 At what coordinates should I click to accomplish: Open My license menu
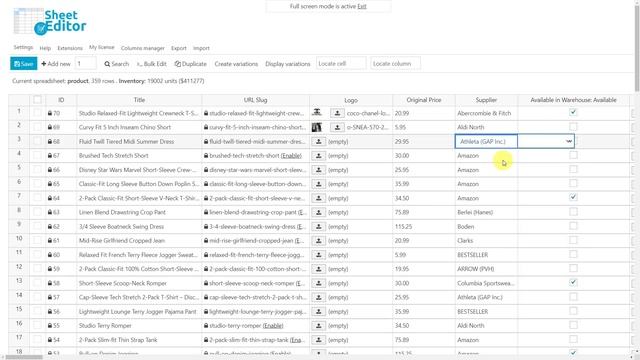[x=102, y=47]
